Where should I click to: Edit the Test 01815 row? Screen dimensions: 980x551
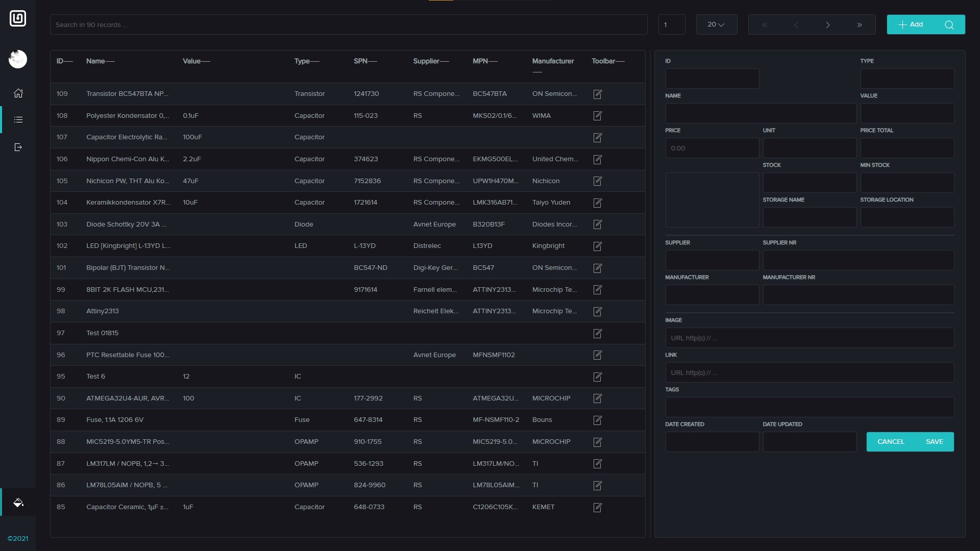598,333
